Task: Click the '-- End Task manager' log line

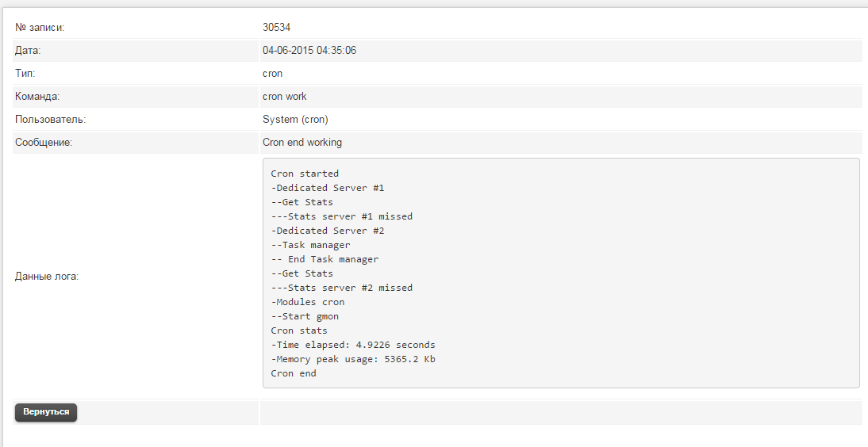Action: [325, 259]
